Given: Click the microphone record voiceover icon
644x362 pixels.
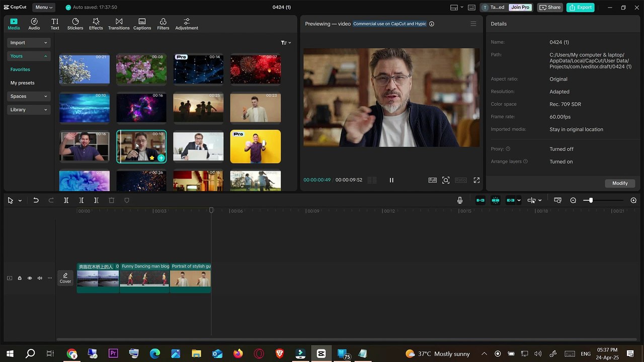Looking at the screenshot, I should tap(460, 200).
